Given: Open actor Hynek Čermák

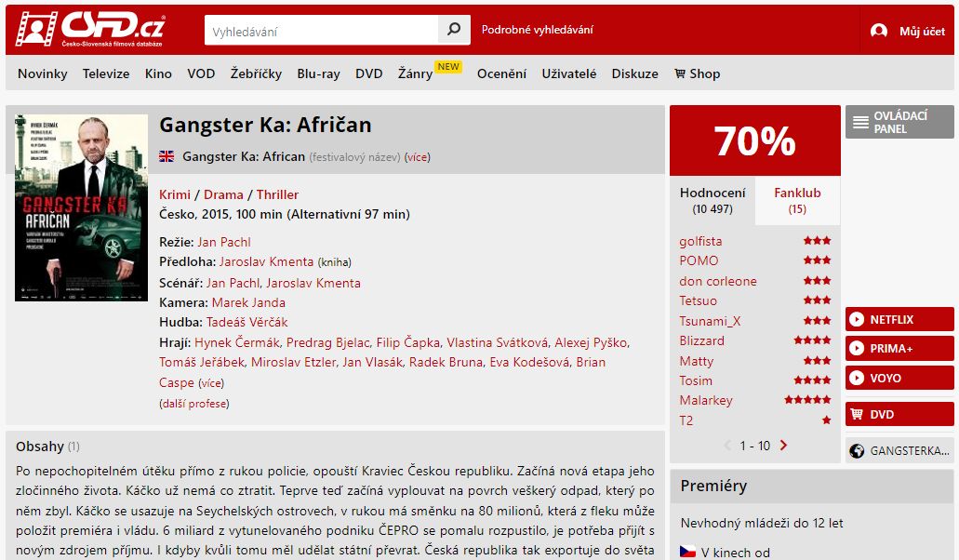Looking at the screenshot, I should [237, 342].
